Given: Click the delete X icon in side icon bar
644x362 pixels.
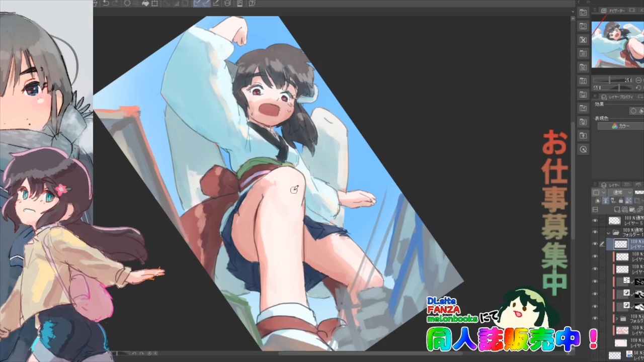Looking at the screenshot, I should 583,40.
